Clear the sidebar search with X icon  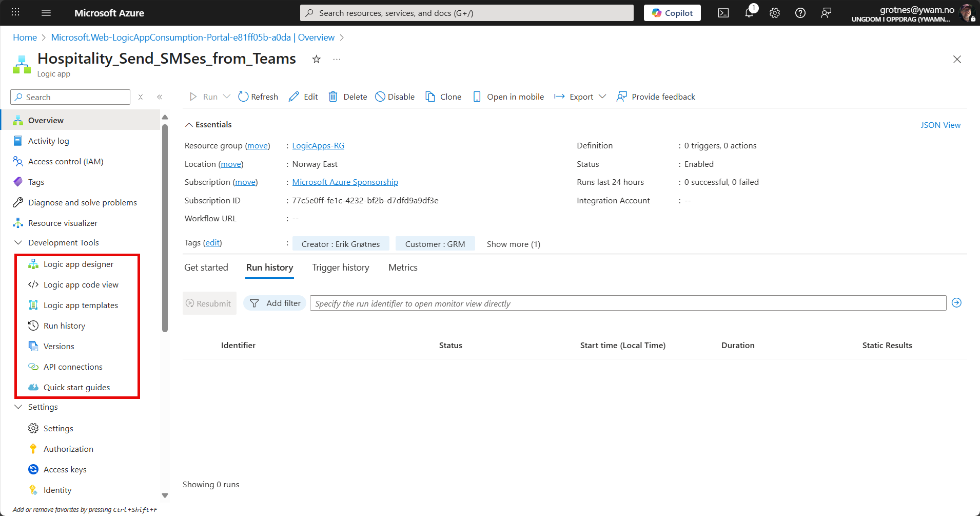coord(141,97)
